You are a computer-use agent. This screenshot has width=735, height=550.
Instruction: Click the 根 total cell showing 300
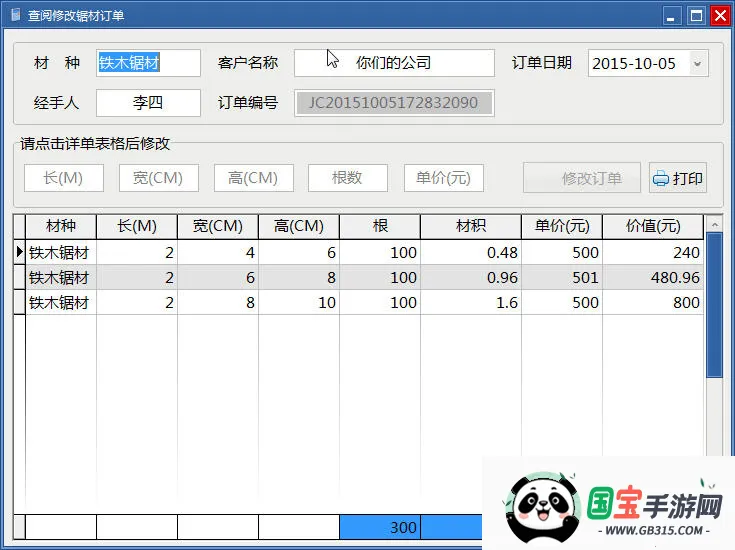380,527
